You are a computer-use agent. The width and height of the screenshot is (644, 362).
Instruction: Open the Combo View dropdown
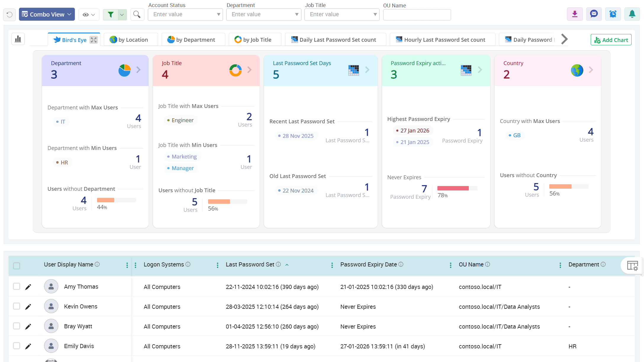47,14
